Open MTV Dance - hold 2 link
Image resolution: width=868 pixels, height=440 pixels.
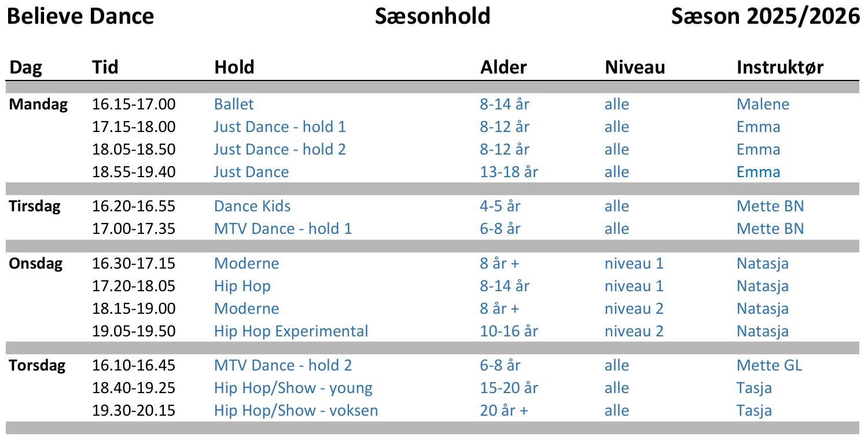click(x=282, y=365)
